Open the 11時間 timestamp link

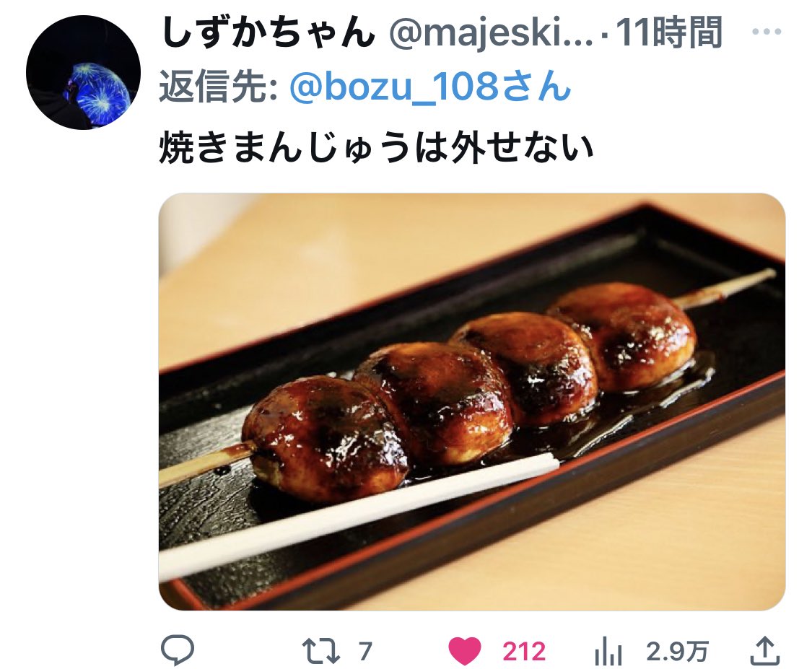click(668, 32)
